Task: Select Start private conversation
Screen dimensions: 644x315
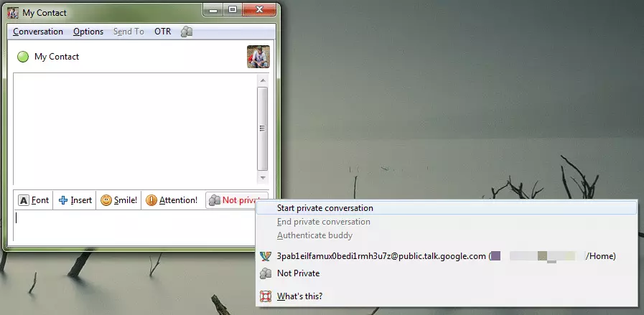Action: click(x=325, y=208)
